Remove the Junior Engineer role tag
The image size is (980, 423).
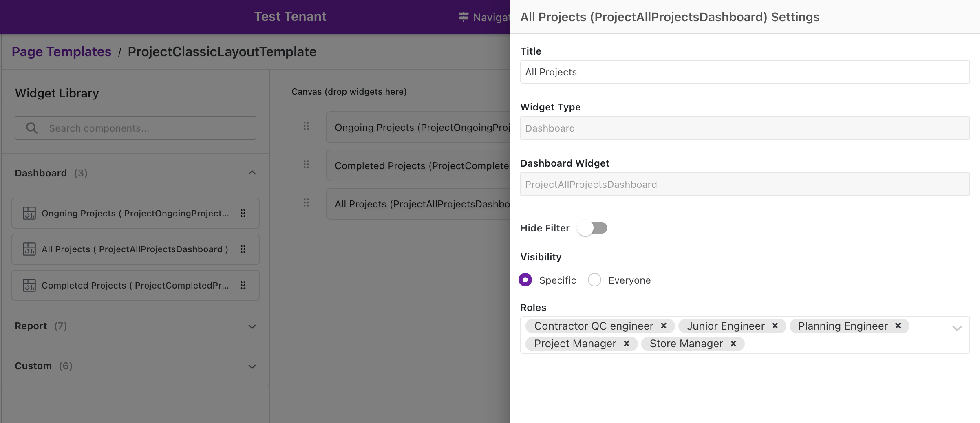[775, 326]
